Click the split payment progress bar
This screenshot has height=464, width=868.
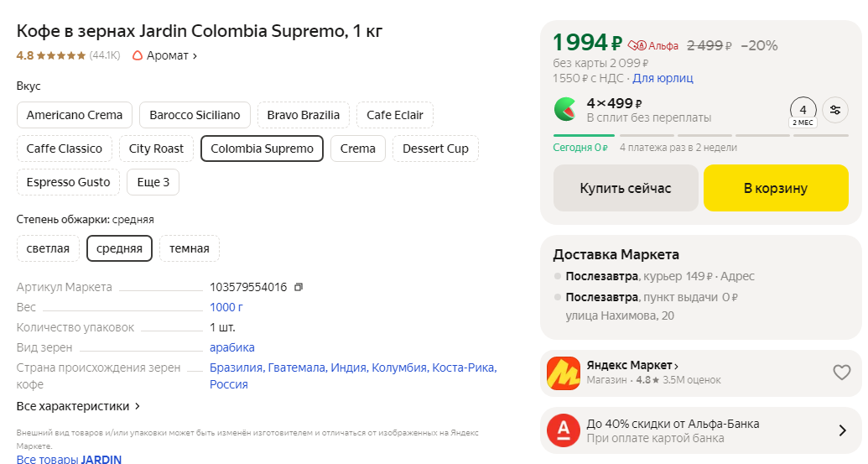click(x=700, y=135)
